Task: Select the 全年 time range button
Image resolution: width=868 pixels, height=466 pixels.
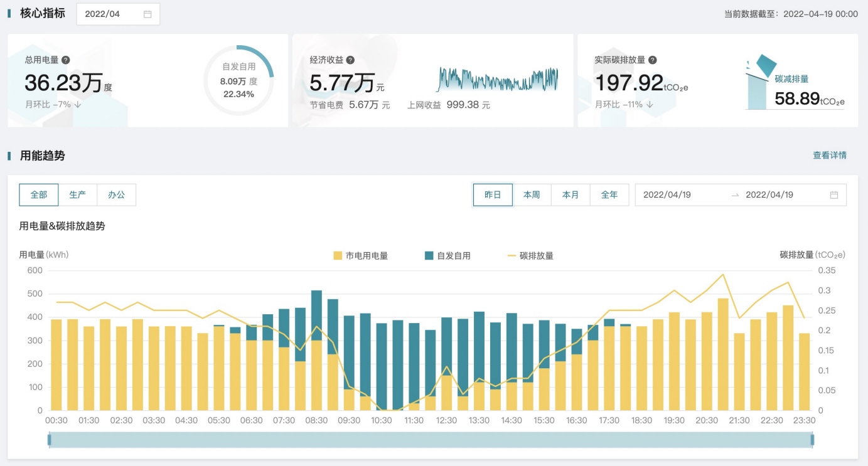Action: [609, 195]
